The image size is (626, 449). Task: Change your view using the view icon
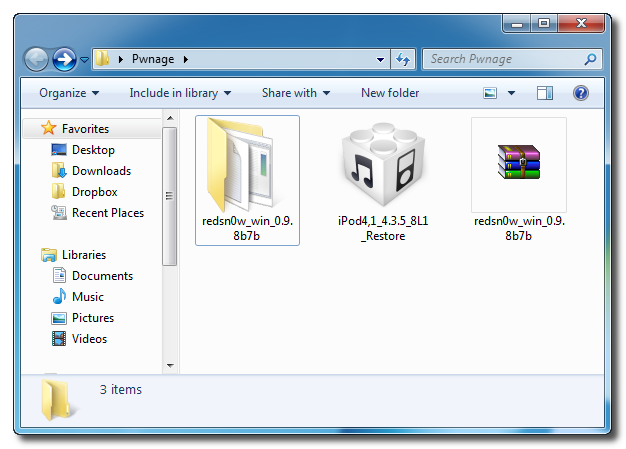tap(490, 93)
